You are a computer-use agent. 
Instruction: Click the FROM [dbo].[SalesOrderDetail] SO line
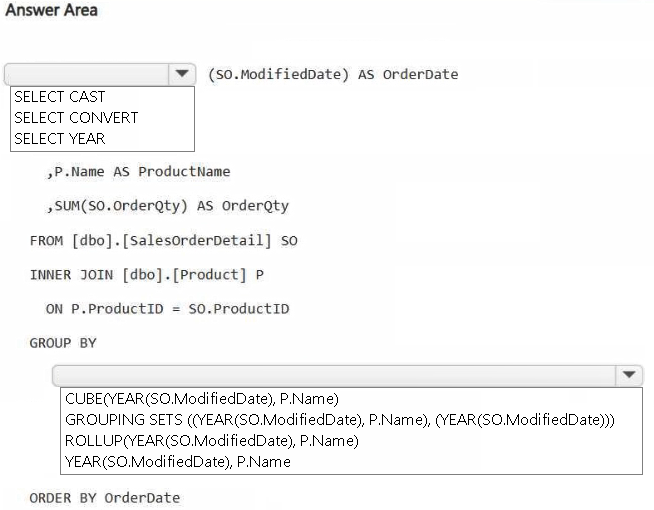(x=163, y=240)
